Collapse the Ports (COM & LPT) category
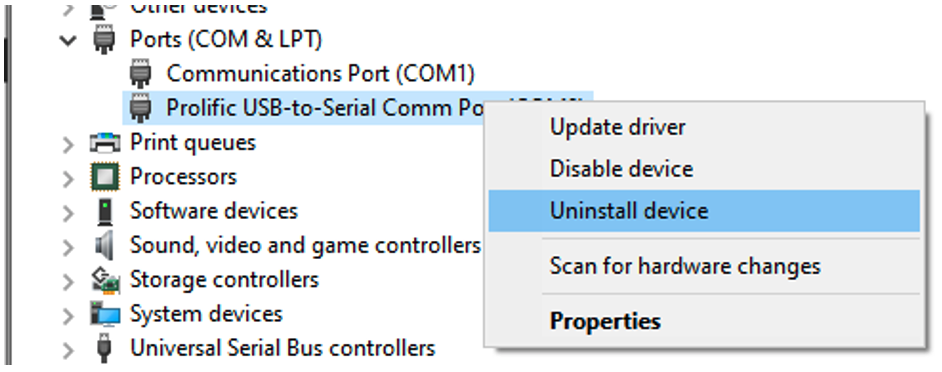 pyautogui.click(x=69, y=40)
